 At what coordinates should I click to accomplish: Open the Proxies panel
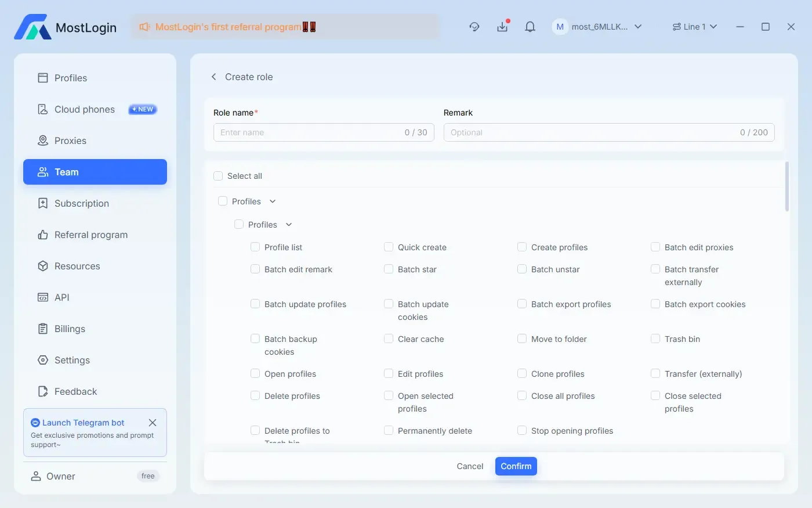pos(70,140)
